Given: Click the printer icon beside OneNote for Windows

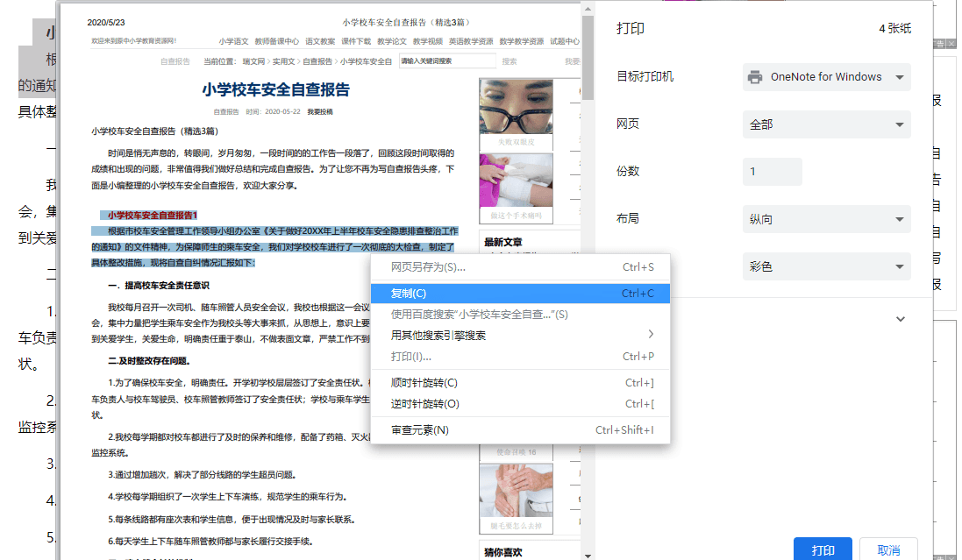Looking at the screenshot, I should coord(755,77).
